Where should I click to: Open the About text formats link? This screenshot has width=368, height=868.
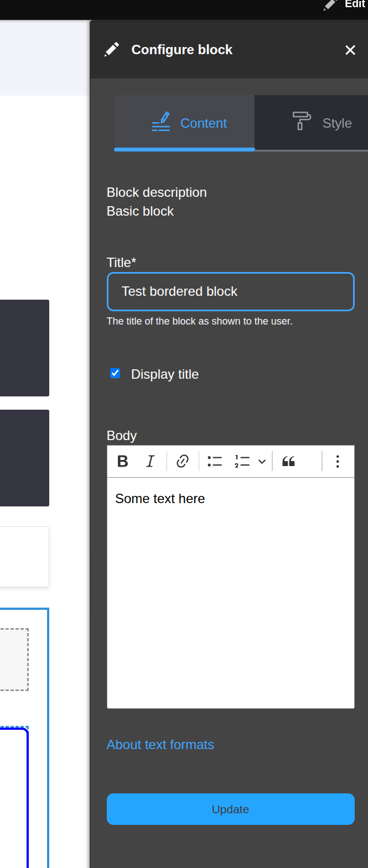click(160, 745)
